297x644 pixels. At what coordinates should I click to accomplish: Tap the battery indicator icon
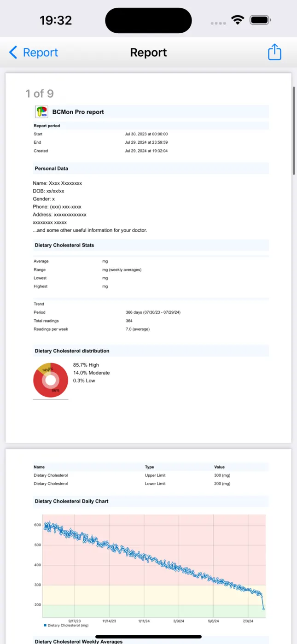[x=260, y=20]
